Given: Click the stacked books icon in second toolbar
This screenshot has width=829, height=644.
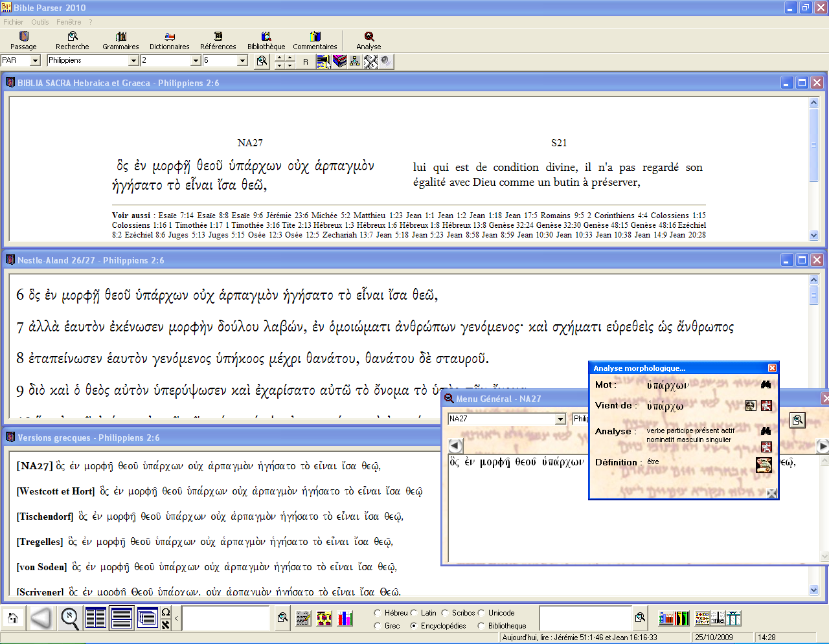Looking at the screenshot, I should 339,61.
